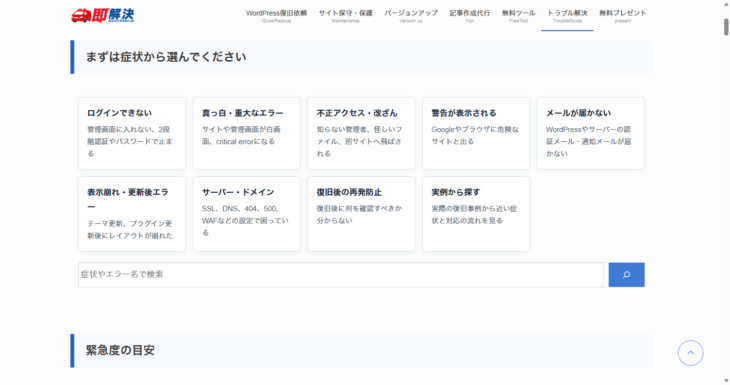Click the 即解決 site logo
Screen dimensions: 730x385
pyautogui.click(x=102, y=15)
